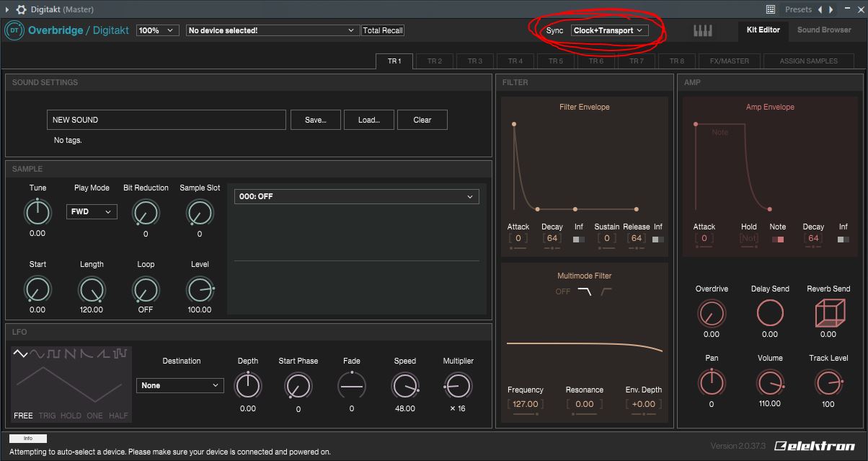Click the LFO Speed knob
This screenshot has height=461, width=868.
coord(405,387)
